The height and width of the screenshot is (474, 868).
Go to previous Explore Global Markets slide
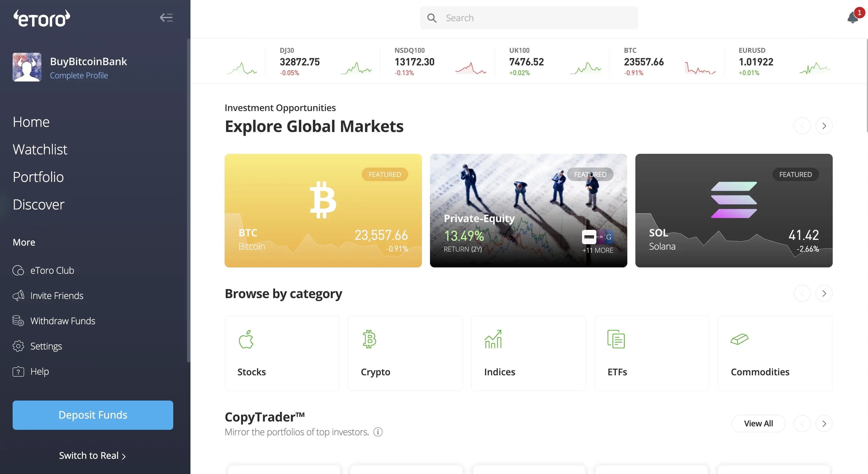click(x=802, y=126)
